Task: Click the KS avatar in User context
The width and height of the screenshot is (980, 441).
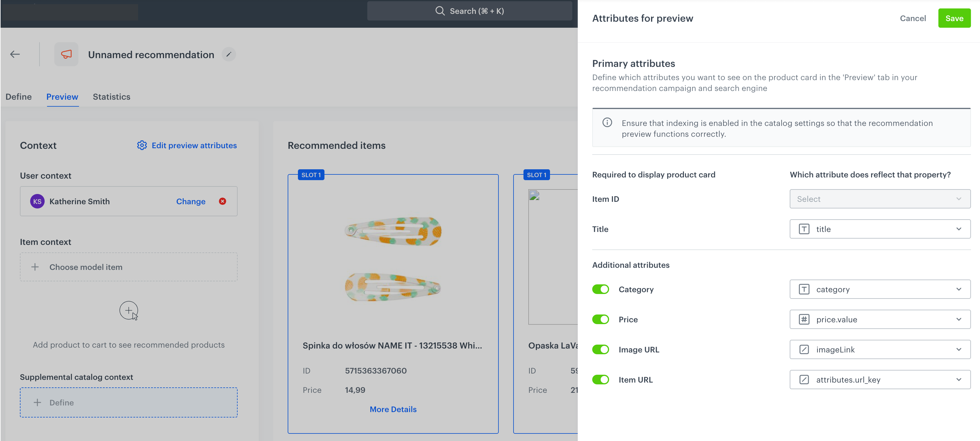Action: point(37,201)
